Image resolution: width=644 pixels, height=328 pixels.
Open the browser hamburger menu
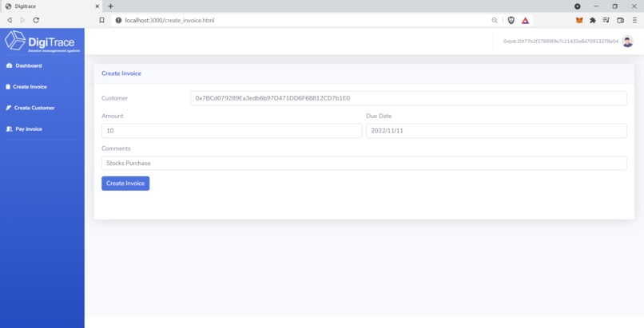point(634,20)
